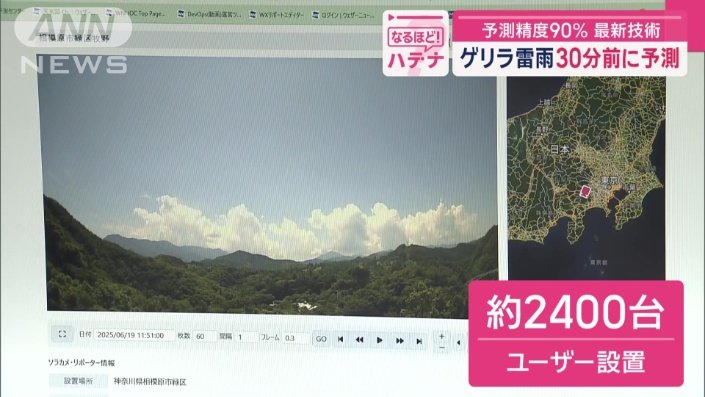The width and height of the screenshot is (705, 397).
Task: Click the 設置場所 label cell
Action: pyautogui.click(x=78, y=381)
